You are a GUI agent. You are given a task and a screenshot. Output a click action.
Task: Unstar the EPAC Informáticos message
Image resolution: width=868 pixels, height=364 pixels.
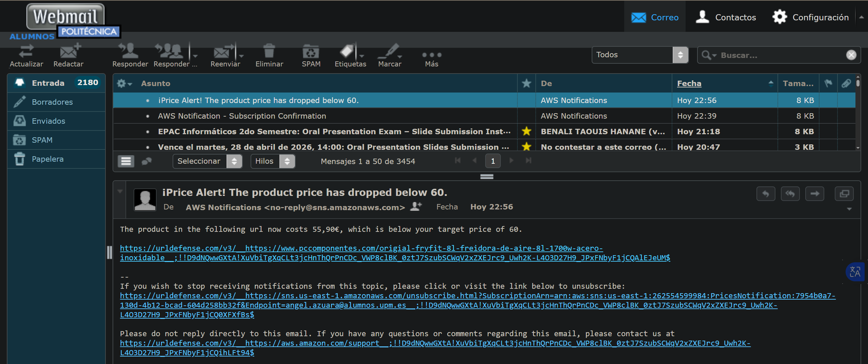click(x=526, y=131)
